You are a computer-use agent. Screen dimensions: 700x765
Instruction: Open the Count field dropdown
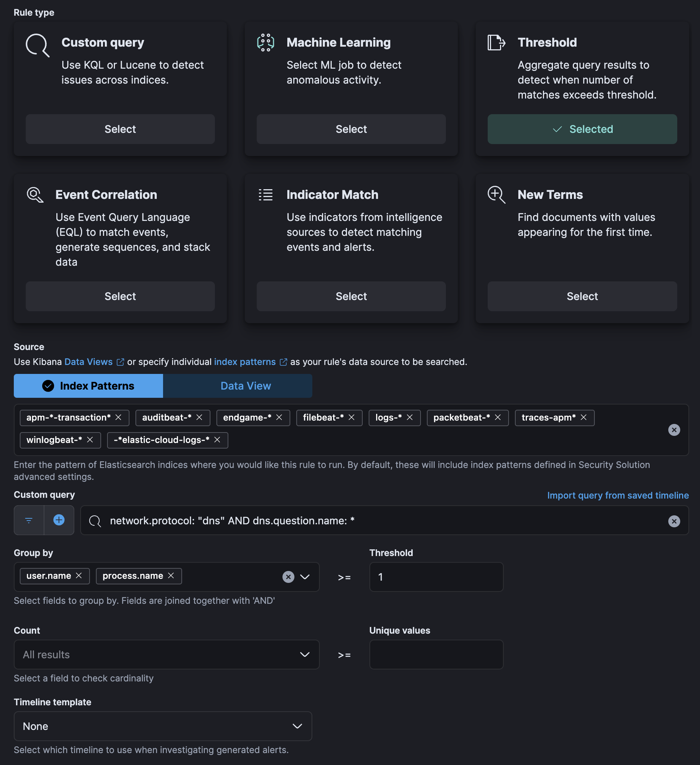(x=166, y=655)
